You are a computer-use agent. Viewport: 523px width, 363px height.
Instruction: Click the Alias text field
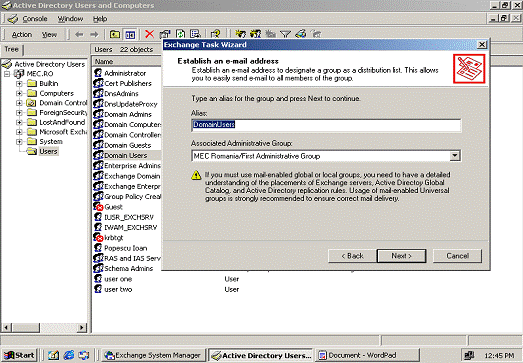(326, 125)
